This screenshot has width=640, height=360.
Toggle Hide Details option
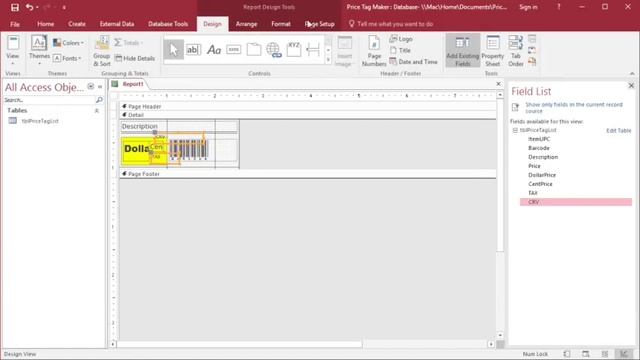tap(135, 58)
